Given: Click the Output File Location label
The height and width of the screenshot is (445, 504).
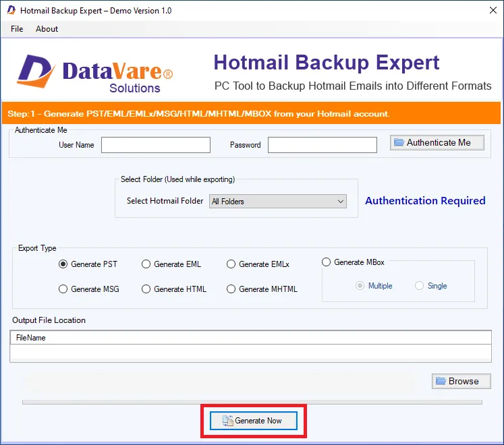Looking at the screenshot, I should (49, 320).
